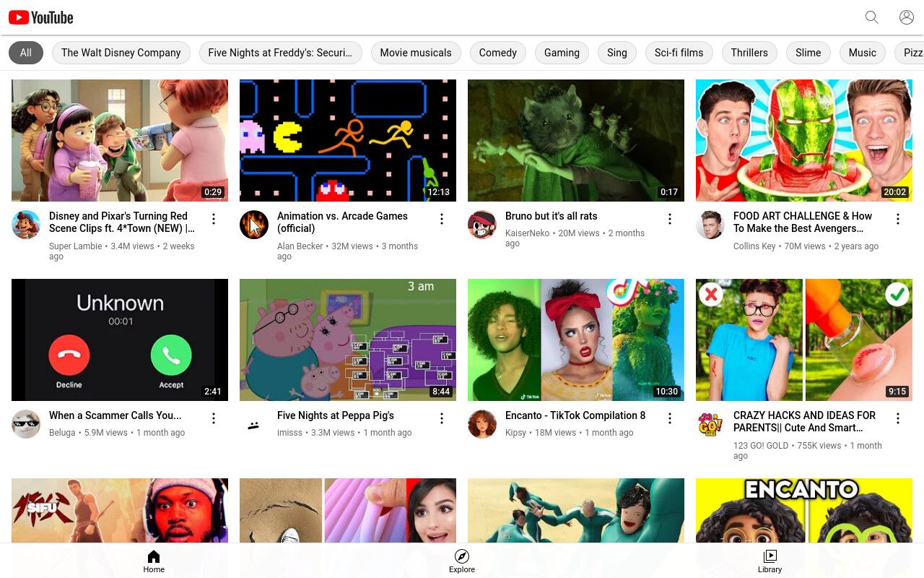Play the watermelon Iron Man thumbnail
This screenshot has width=924, height=578.
[x=804, y=140]
